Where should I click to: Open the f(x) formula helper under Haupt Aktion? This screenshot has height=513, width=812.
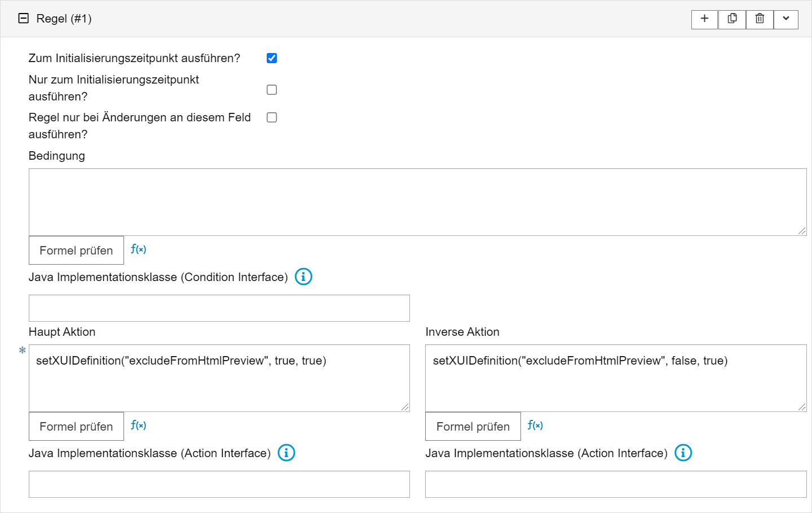(138, 426)
